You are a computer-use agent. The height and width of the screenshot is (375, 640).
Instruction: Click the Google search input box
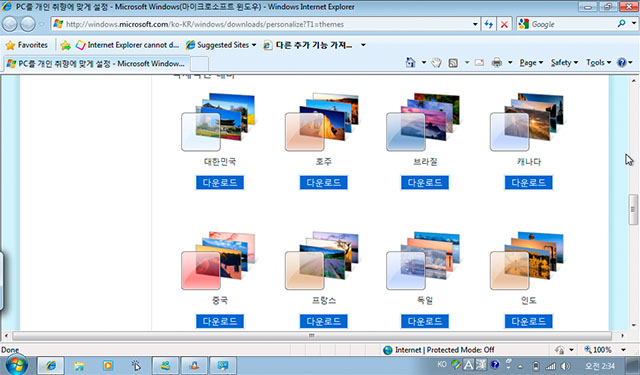pos(571,24)
